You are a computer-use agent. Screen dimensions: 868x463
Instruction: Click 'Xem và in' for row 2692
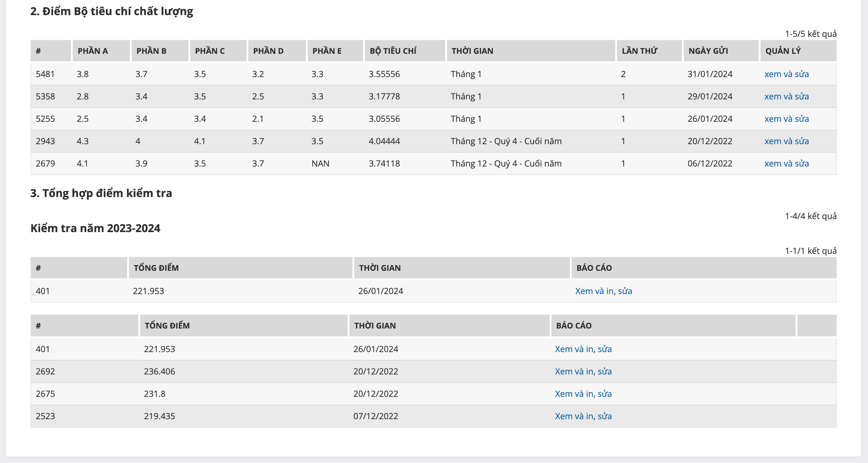(574, 371)
